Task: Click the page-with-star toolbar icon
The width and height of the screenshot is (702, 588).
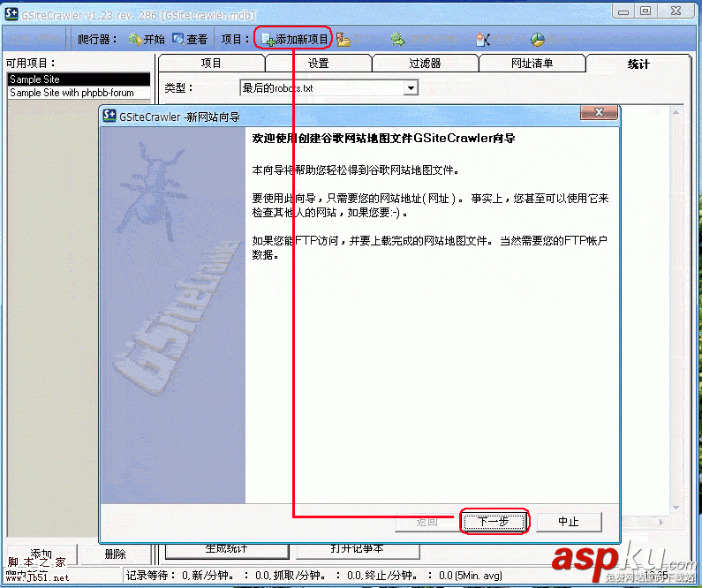Action: pos(483,40)
